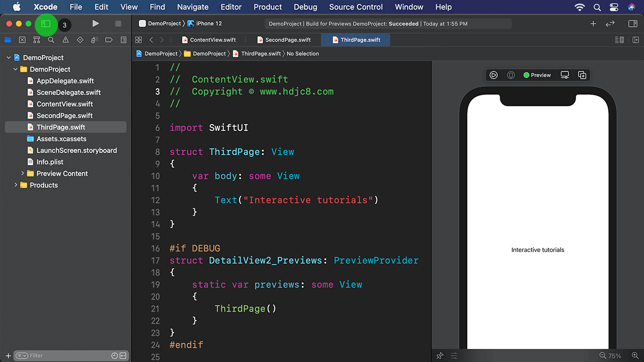Screen dimensions: 644x362
Task: Open the Project navigator folder icon
Action: pyautogui.click(x=8, y=40)
